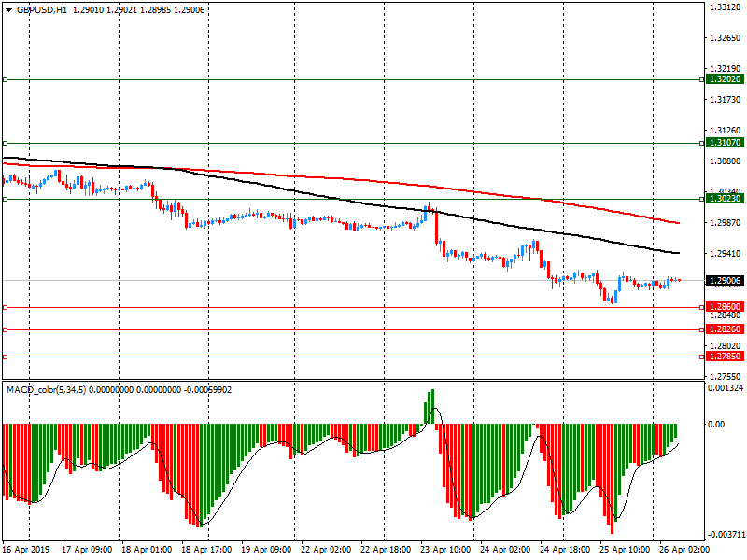Click the tall green MACD bars above zero
Viewport: 747px width, 560px height.
430,407
